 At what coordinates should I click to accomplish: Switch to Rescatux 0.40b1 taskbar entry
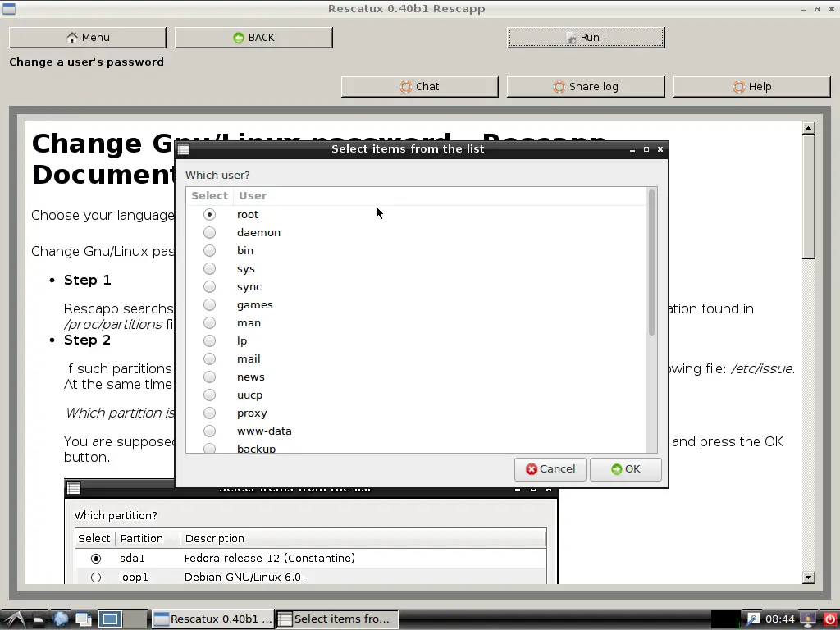pos(212,619)
